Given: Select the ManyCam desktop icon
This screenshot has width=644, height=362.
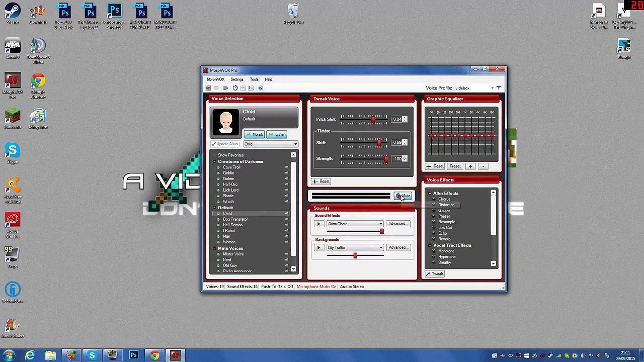Looking at the screenshot, I should pos(38,119).
